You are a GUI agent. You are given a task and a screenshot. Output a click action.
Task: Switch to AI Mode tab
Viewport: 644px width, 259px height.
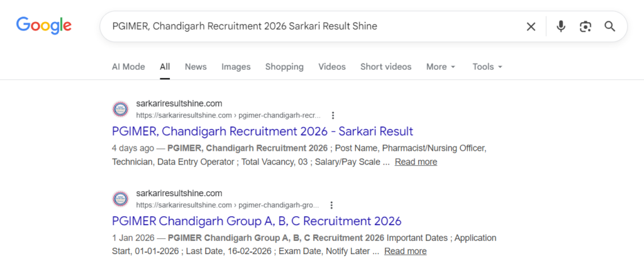128,67
